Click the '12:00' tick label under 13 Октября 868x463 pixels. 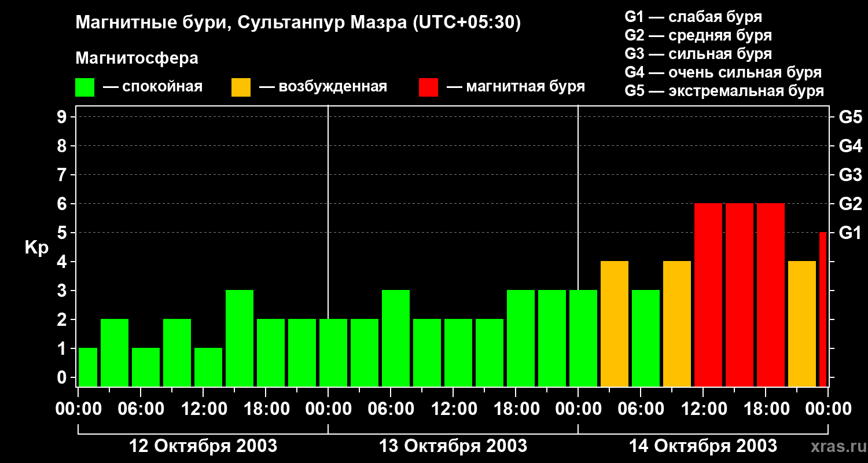(453, 409)
